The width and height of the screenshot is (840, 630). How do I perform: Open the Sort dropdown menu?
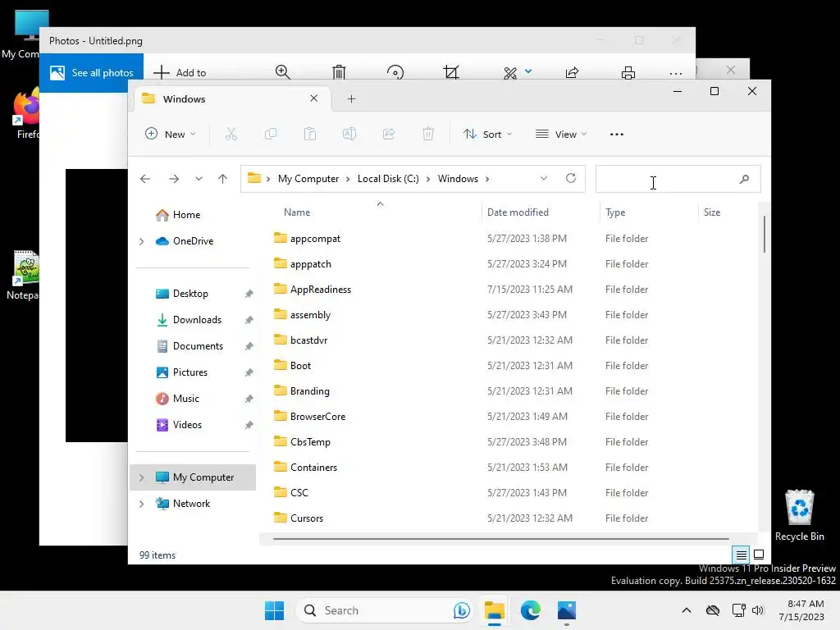tap(488, 134)
